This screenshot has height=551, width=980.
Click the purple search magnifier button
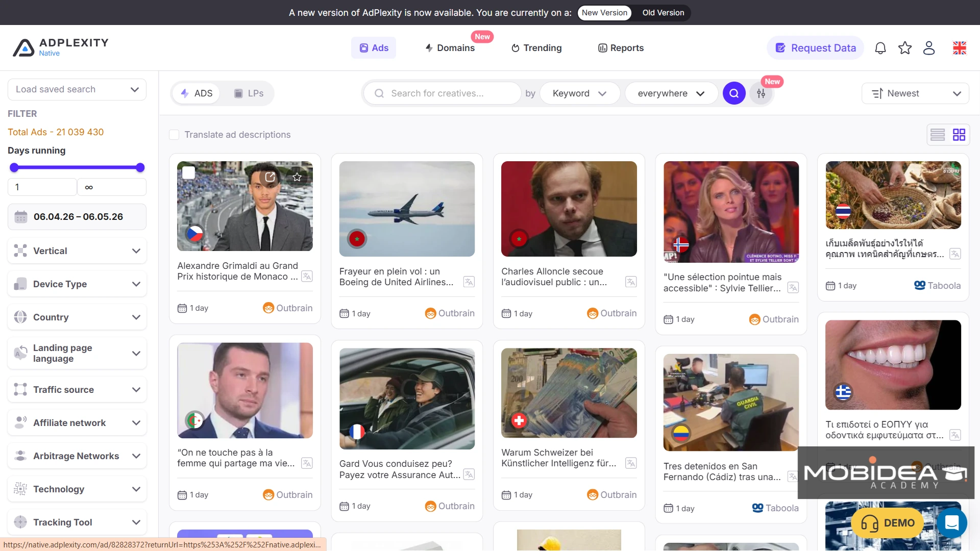[734, 93]
